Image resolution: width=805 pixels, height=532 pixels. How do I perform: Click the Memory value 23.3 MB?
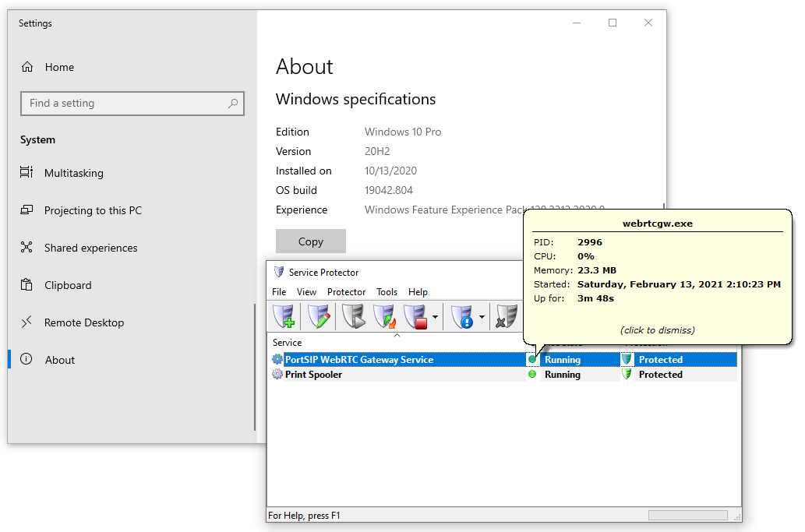(597, 270)
